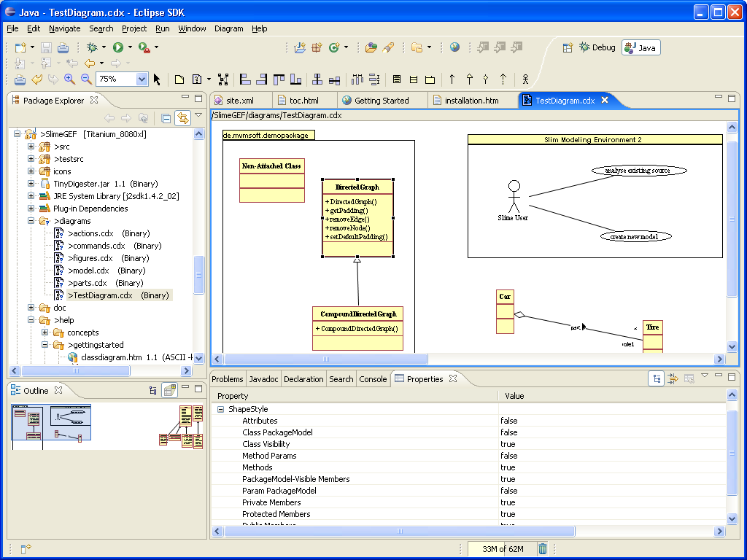Select the DirectedGraph class box in diagram
Viewport: 747px width, 560px height.
coord(357,218)
